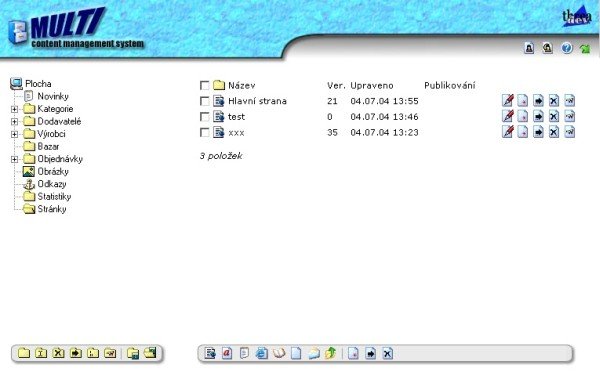Check the xxx row checkbox
This screenshot has width=600, height=379.
pyautogui.click(x=205, y=132)
